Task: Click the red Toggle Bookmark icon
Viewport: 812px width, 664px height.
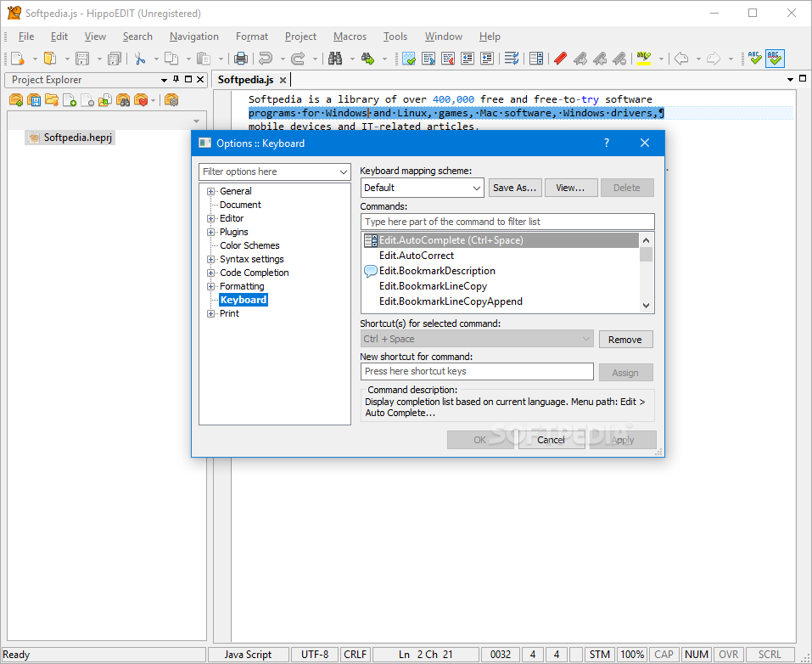Action: [560, 59]
